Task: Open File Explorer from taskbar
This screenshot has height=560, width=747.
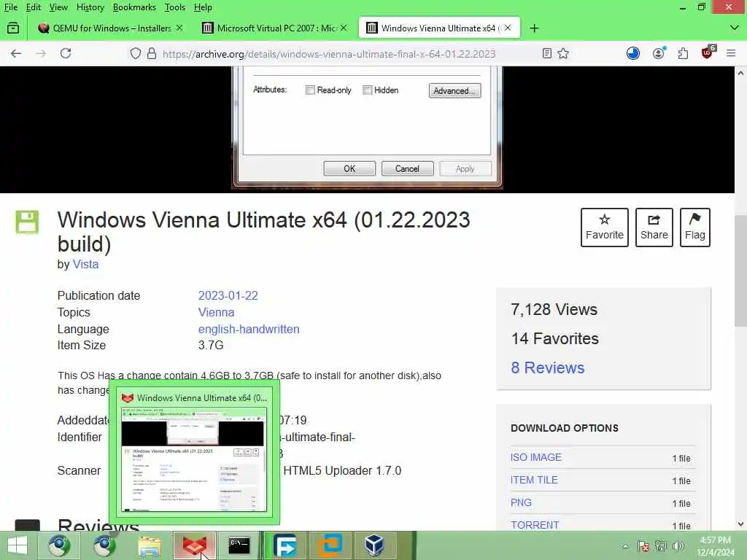Action: pyautogui.click(x=149, y=545)
